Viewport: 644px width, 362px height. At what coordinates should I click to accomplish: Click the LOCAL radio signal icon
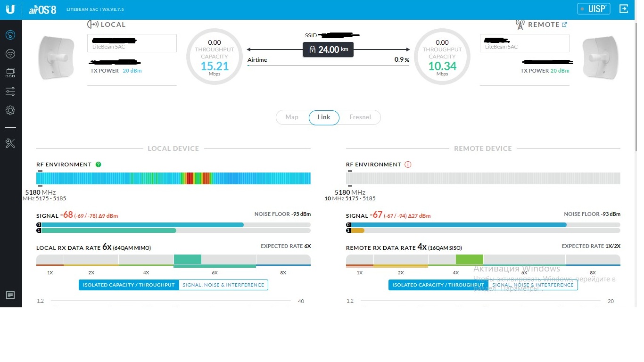(93, 25)
